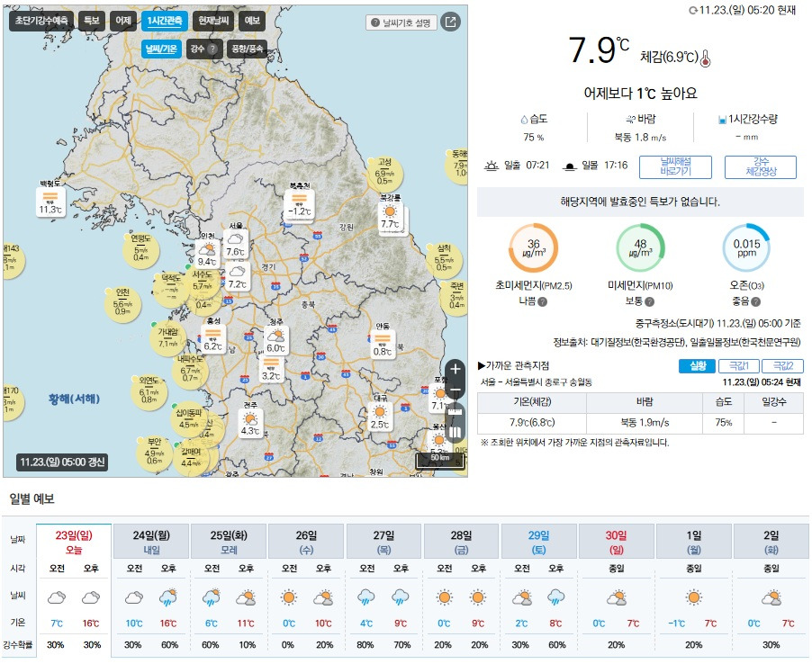Toggle the 강수 map layer
Screen dimensions: 812x664
203,49
